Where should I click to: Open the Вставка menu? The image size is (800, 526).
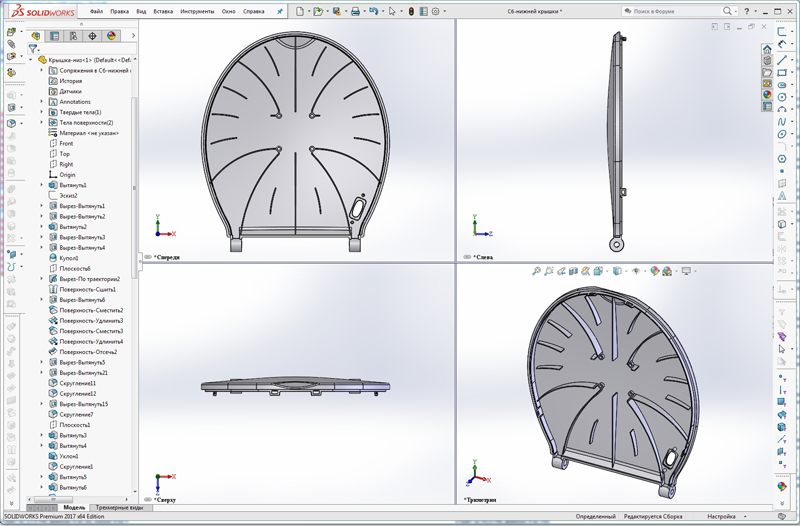[x=163, y=11]
